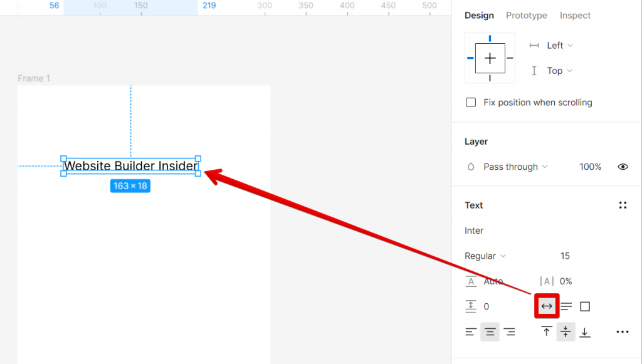Select the align bottom vertical alignment icon

[x=585, y=331]
